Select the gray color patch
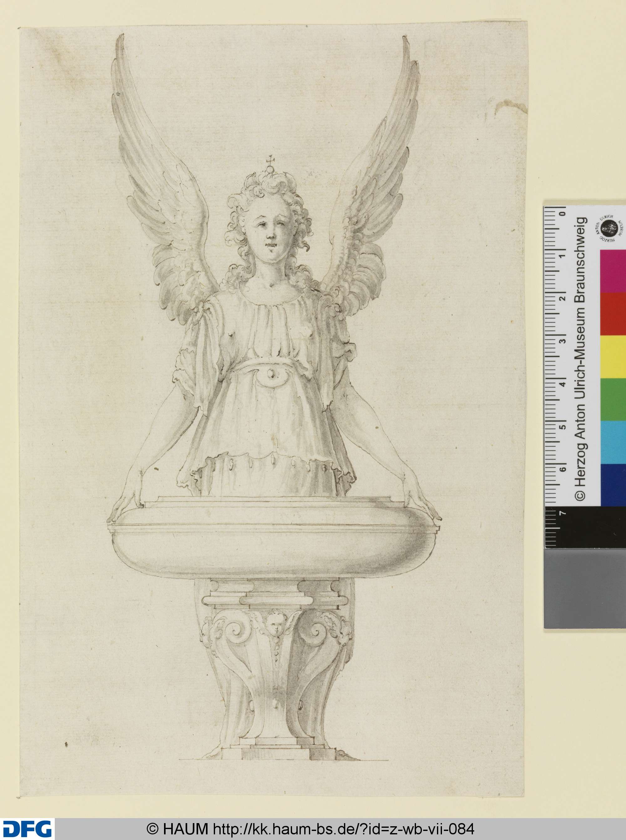The image size is (626, 840). [585, 588]
